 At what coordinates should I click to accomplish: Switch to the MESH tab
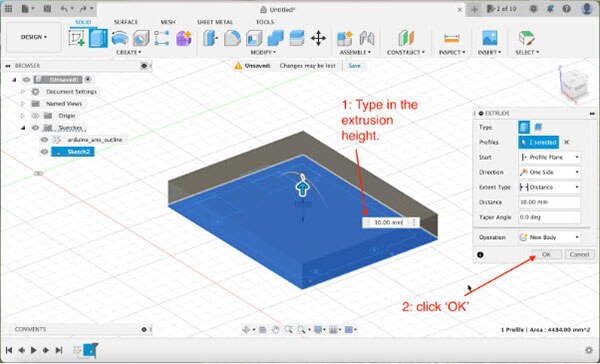168,22
